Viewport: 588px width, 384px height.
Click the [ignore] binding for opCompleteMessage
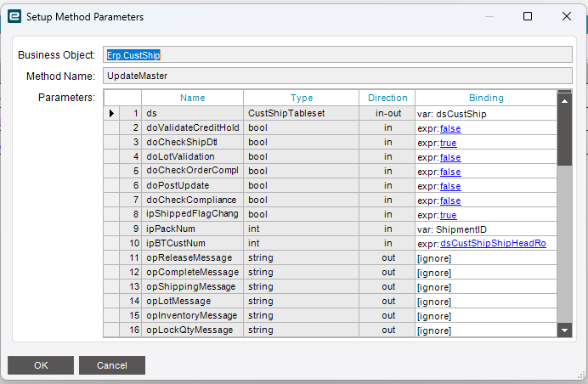coord(486,273)
